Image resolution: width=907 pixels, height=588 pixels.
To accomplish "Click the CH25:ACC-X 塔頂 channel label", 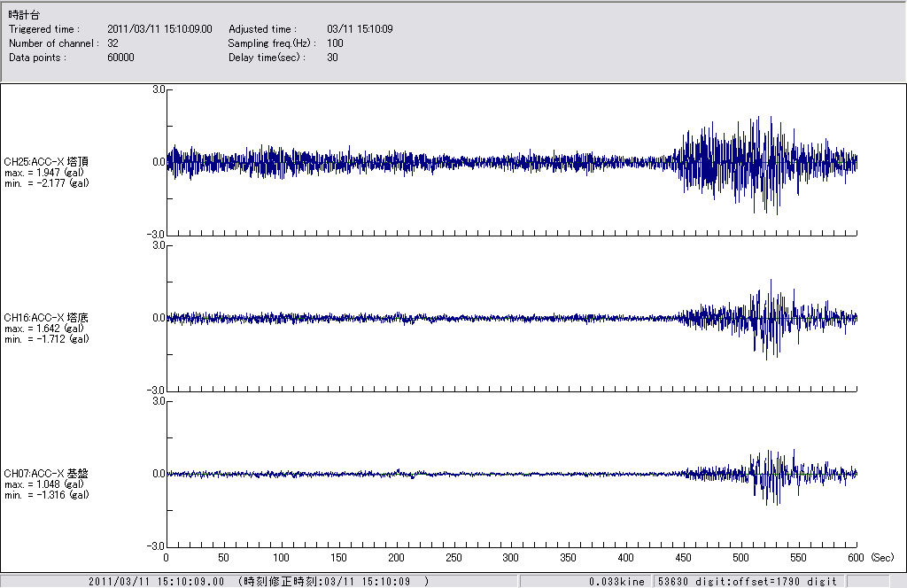I will [x=46, y=161].
